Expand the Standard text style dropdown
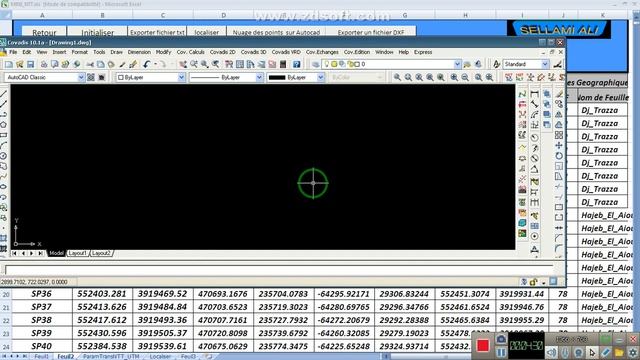This screenshot has width=640, height=360. click(545, 64)
